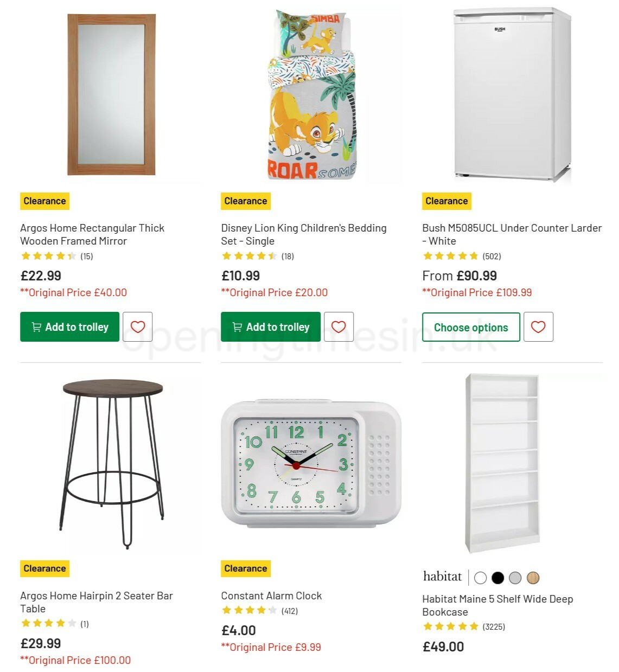Open Choose options for the Bush larder fridge
Viewport: 619px width, 672px height.
470,327
